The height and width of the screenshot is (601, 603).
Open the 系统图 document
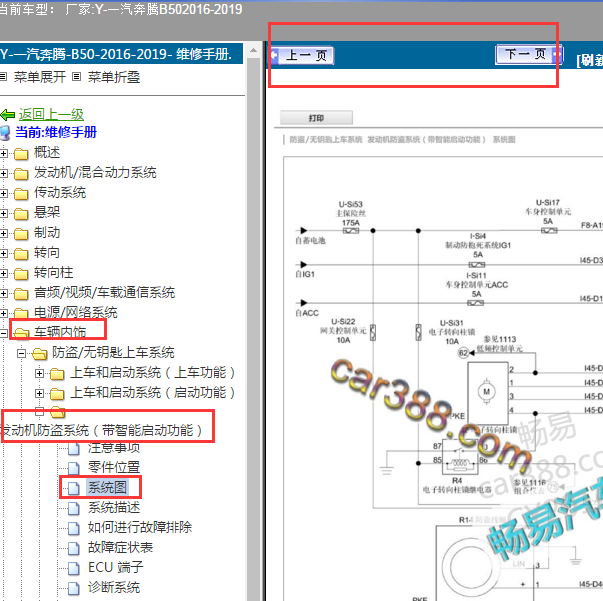coord(107,488)
